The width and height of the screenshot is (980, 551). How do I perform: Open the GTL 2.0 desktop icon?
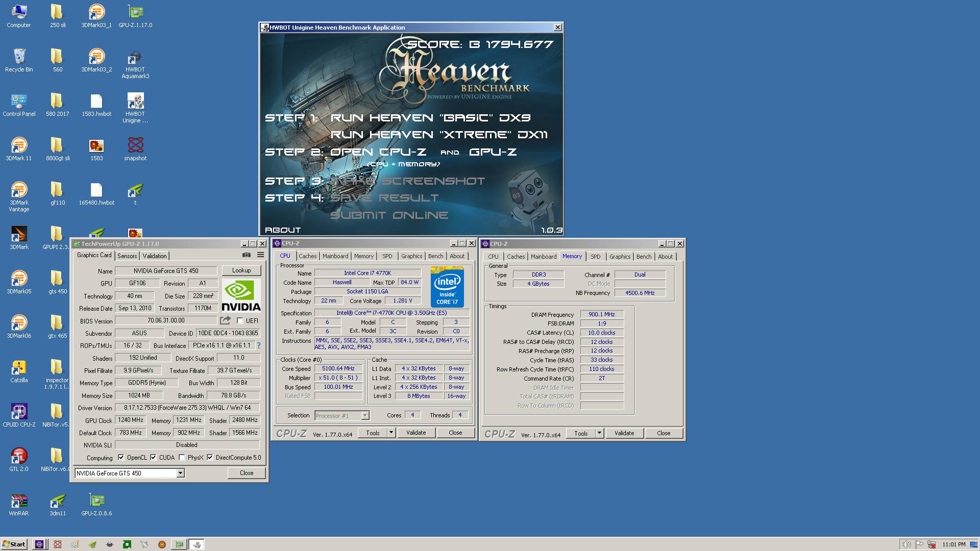pos(19,460)
